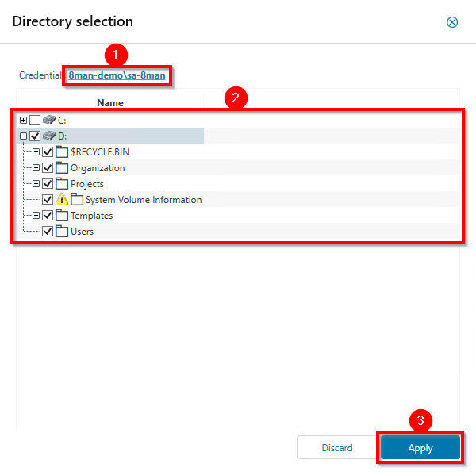Open the 8man-demo\sa-8man credential link
The width and height of the screenshot is (476, 475).
tap(117, 75)
